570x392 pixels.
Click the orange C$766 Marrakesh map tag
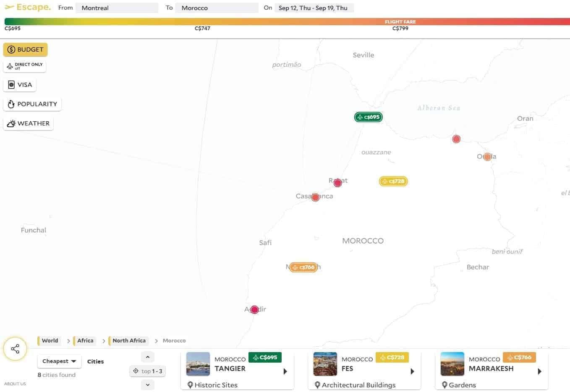(303, 267)
